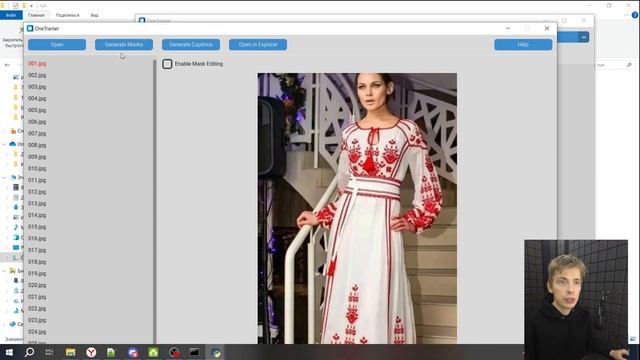Image resolution: width=640 pixels, height=360 pixels.
Task: Open the black terminal window on taskbar
Action: 195,352
